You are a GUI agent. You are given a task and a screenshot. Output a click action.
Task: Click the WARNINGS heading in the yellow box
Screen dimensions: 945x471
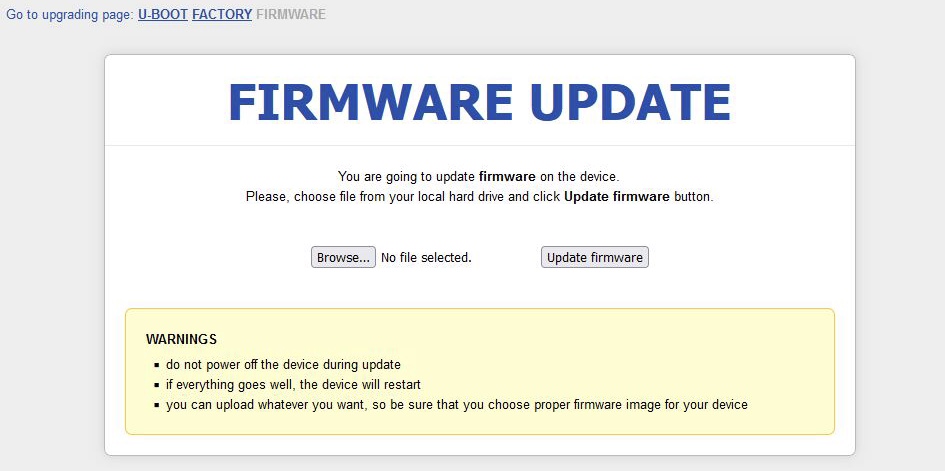[x=181, y=339]
